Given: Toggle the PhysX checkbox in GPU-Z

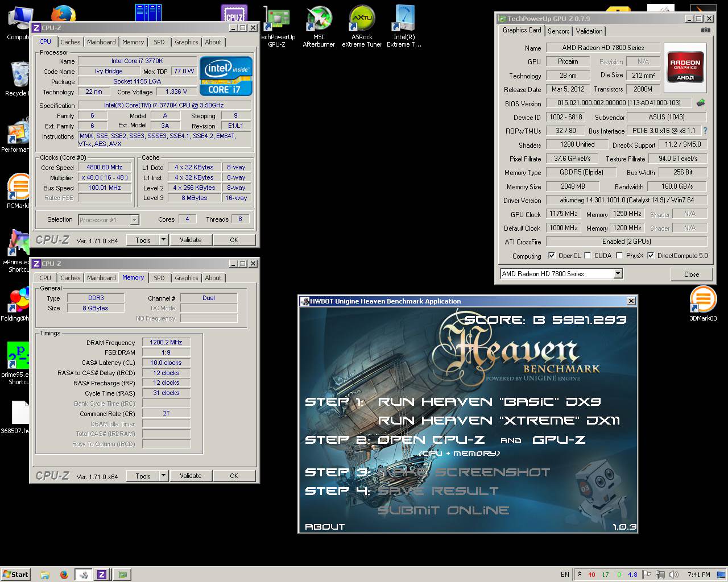Looking at the screenshot, I should click(x=619, y=256).
